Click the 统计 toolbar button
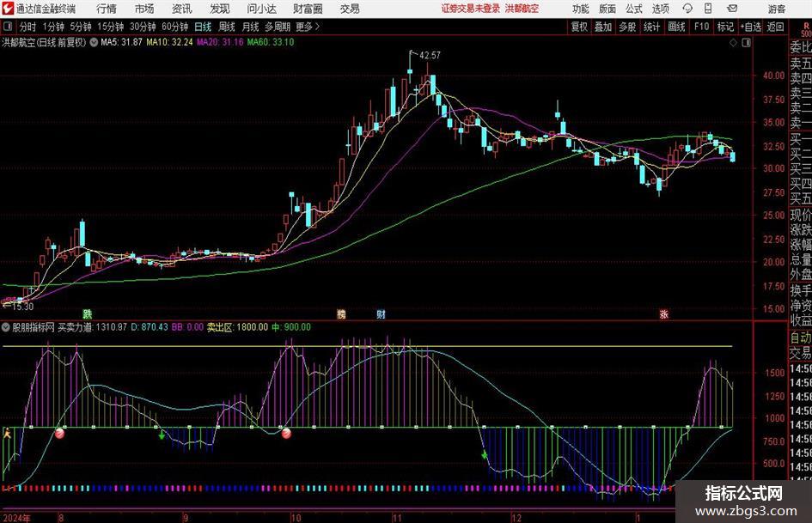 [651, 27]
